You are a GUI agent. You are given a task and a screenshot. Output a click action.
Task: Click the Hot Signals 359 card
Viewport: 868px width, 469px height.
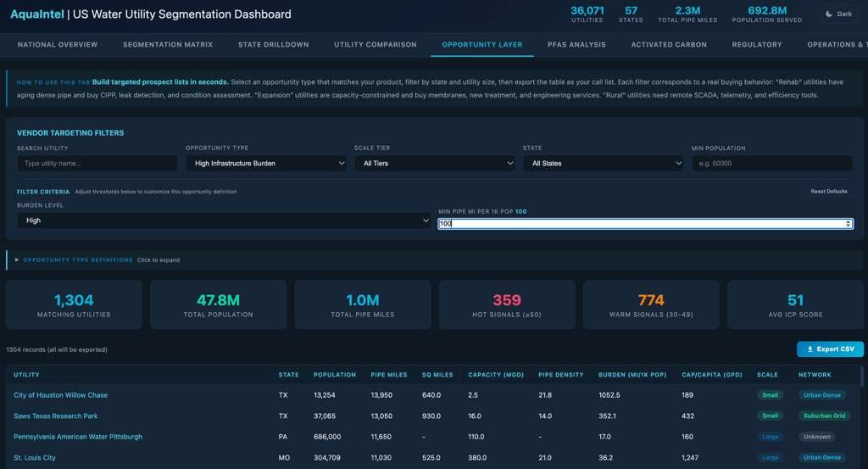click(507, 304)
